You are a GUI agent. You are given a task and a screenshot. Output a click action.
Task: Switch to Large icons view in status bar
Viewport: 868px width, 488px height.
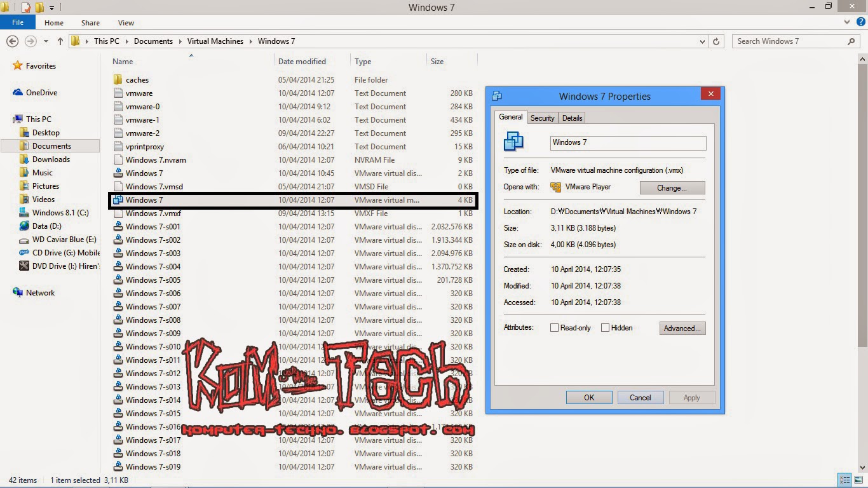pos(858,480)
